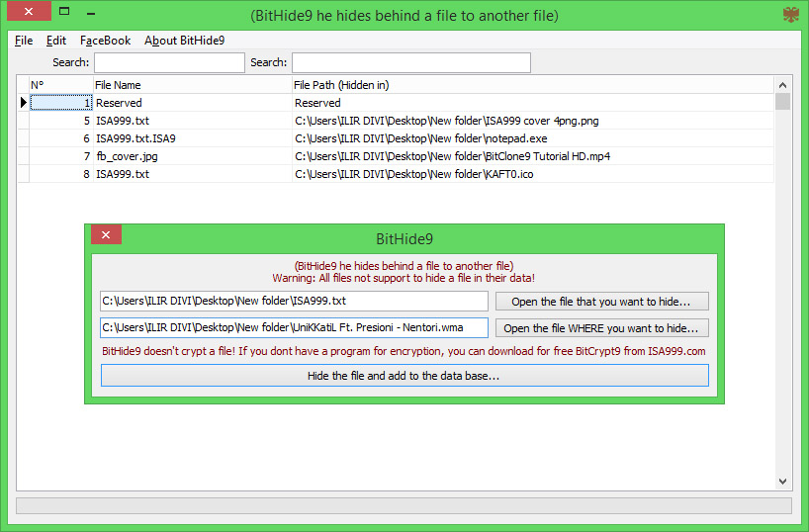Click the grid's scroll down arrow

(782, 482)
